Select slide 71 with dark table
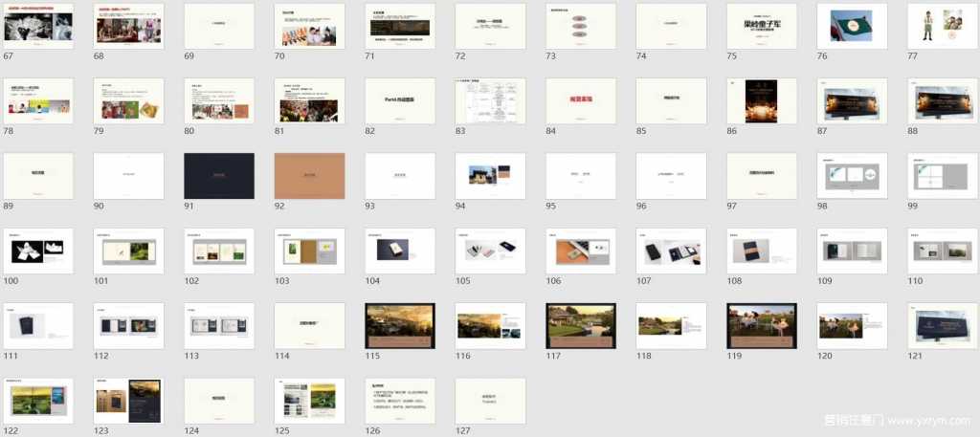This screenshot has width=980, height=437. coord(400,26)
